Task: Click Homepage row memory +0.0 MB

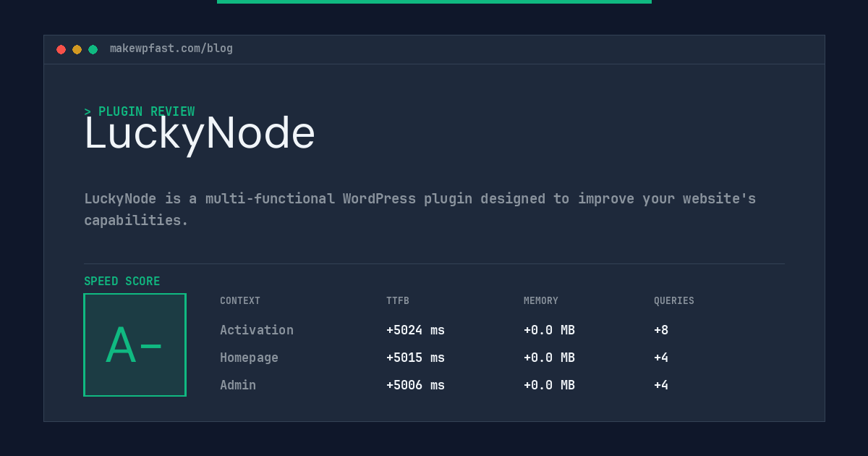Action: point(549,358)
